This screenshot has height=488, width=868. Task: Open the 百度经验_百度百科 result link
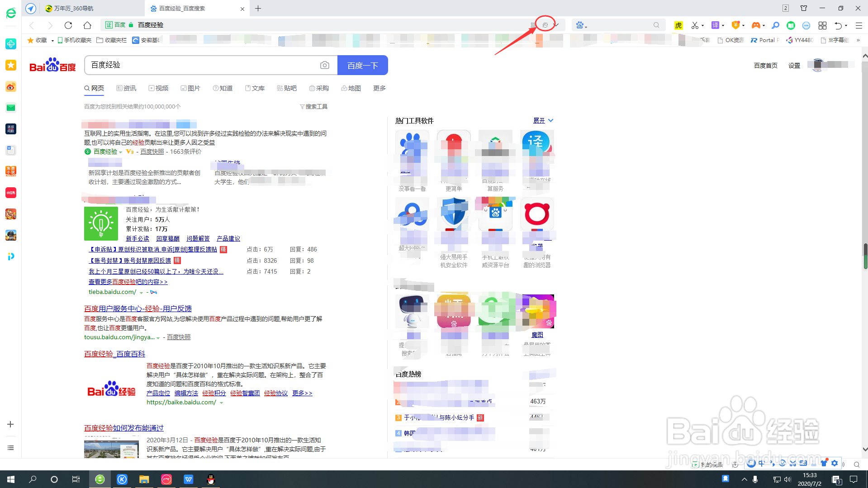pyautogui.click(x=114, y=354)
